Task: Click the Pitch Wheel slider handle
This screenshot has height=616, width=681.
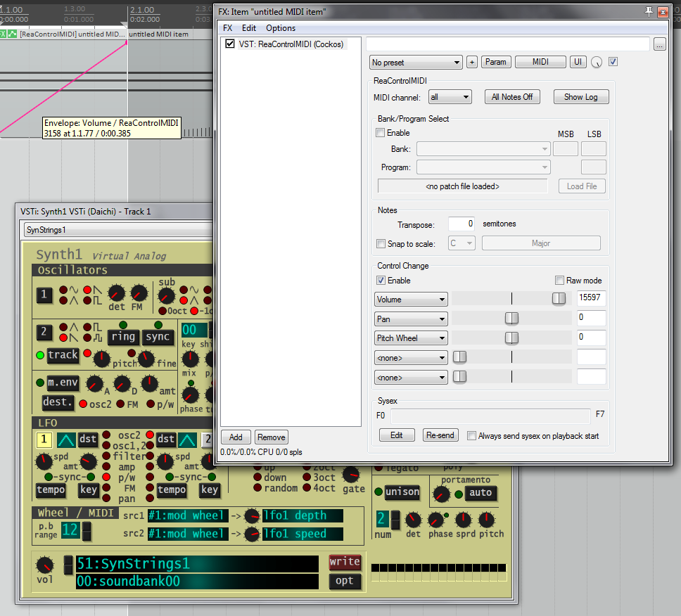Action: 511,338
